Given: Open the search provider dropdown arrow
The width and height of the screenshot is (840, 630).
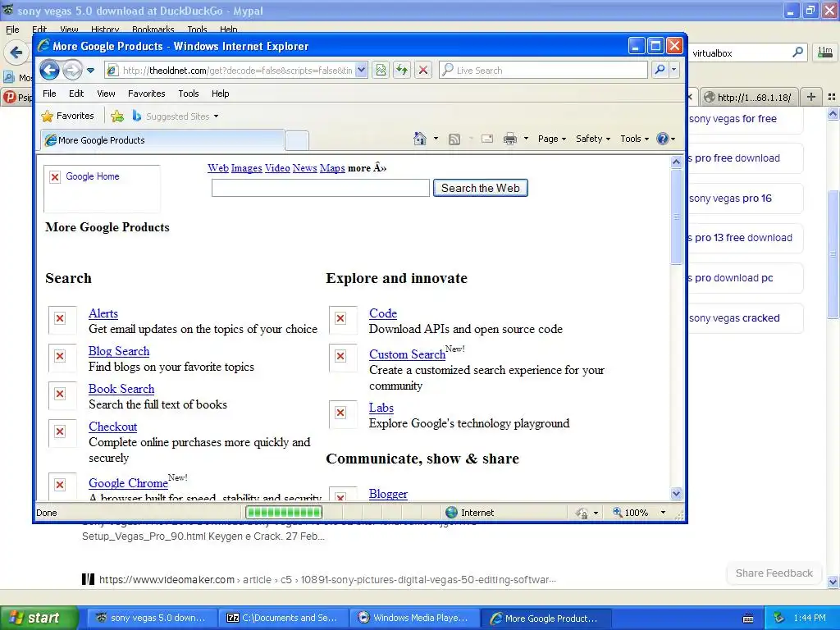Looking at the screenshot, I should 674,71.
